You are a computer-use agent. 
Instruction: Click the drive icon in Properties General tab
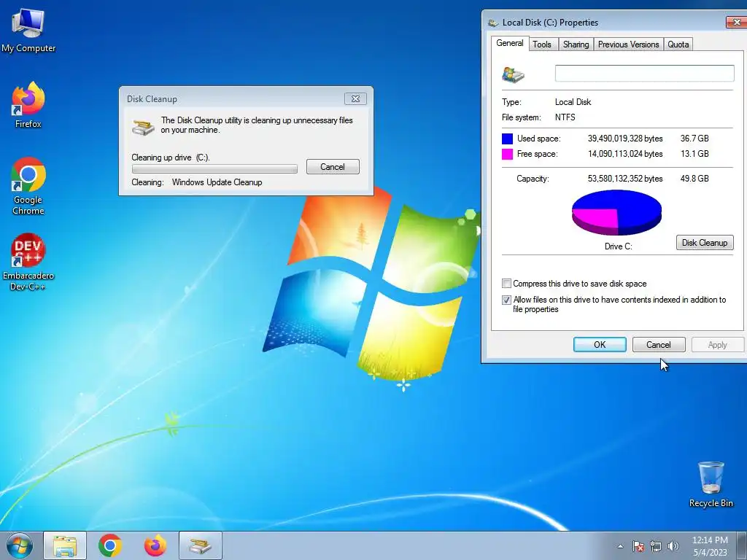click(x=513, y=75)
